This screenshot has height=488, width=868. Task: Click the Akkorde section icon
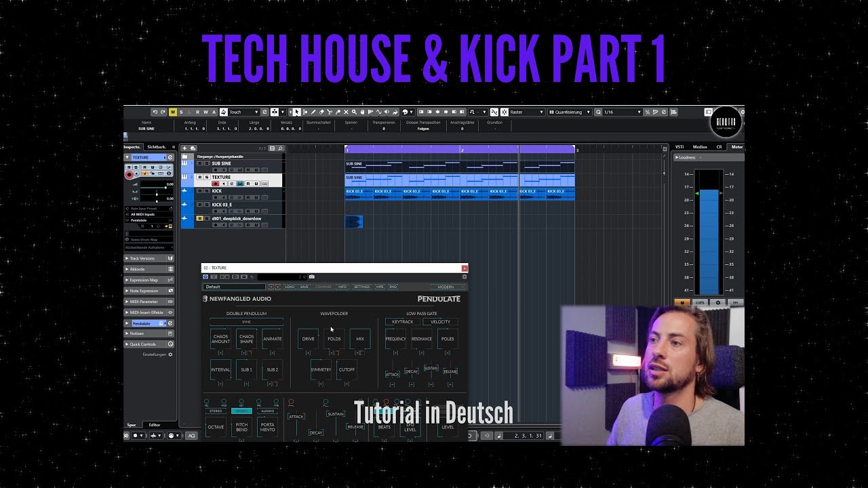point(170,269)
